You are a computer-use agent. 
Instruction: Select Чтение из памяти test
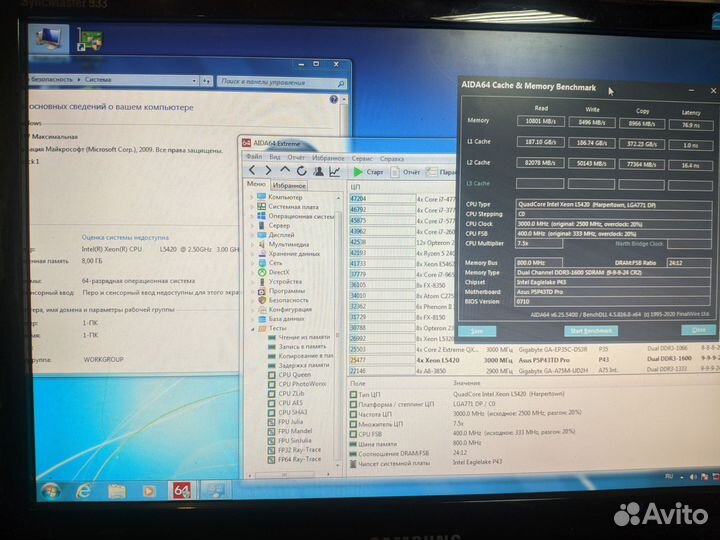click(x=304, y=338)
